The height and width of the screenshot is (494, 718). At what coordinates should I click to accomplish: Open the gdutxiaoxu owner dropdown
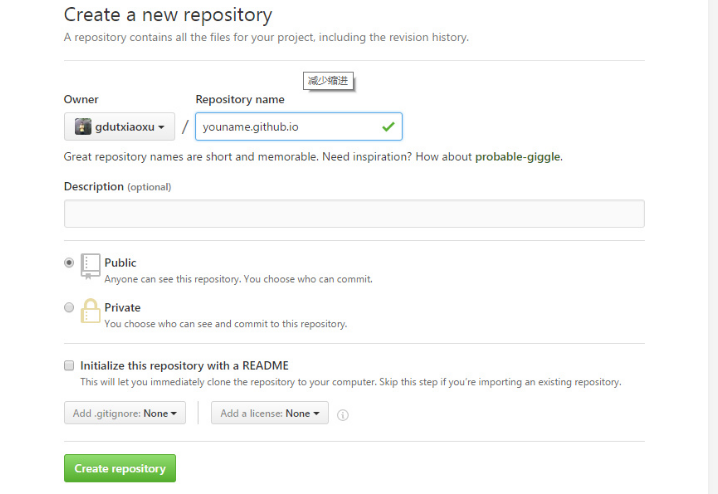tap(119, 127)
